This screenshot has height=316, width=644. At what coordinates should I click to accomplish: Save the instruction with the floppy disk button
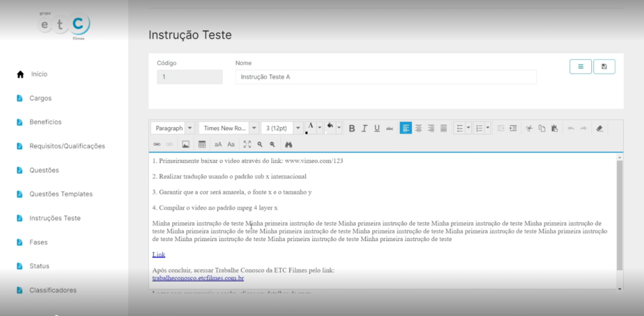[604, 67]
